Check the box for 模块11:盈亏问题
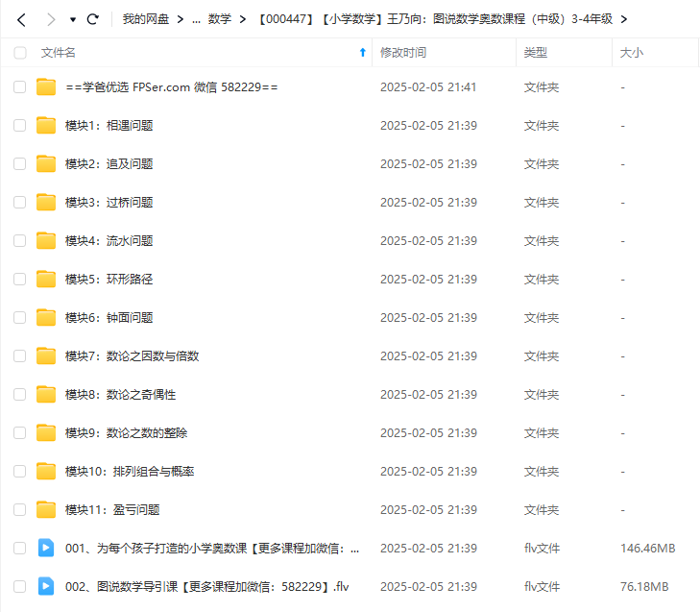This screenshot has width=700, height=612. [19, 509]
